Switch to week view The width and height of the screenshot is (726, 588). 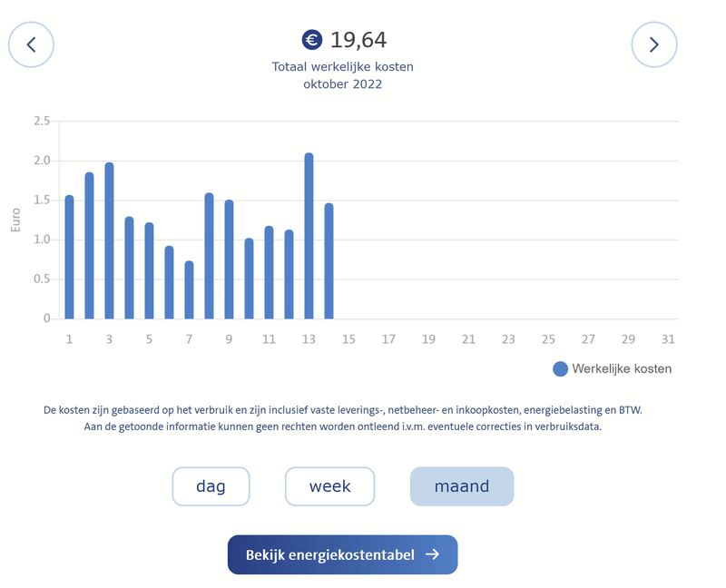(329, 486)
